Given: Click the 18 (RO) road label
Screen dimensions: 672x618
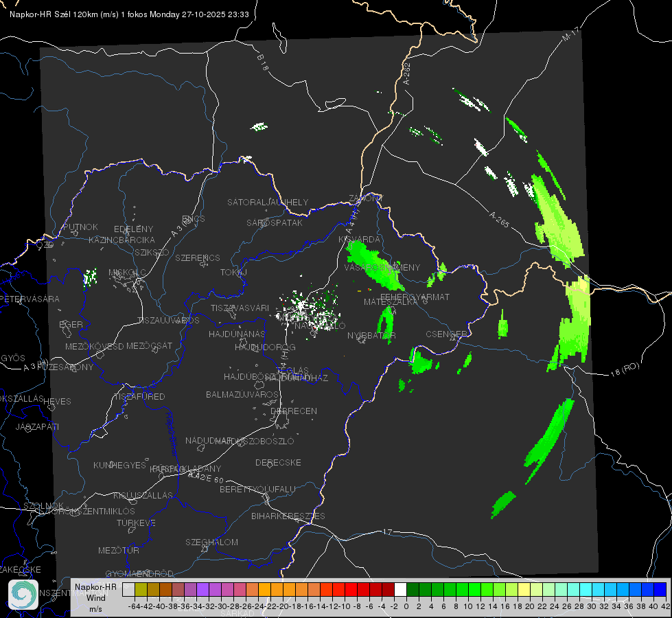Looking at the screenshot, I should pos(625,369).
